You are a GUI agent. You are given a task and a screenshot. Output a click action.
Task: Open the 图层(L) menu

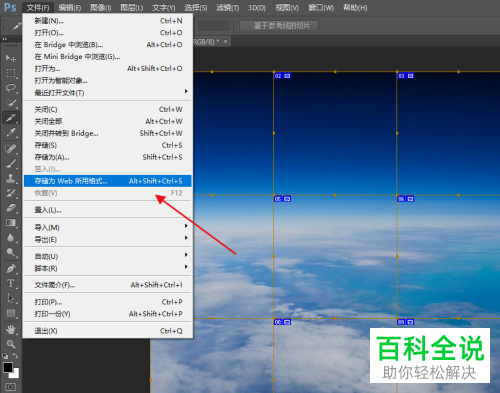point(132,7)
